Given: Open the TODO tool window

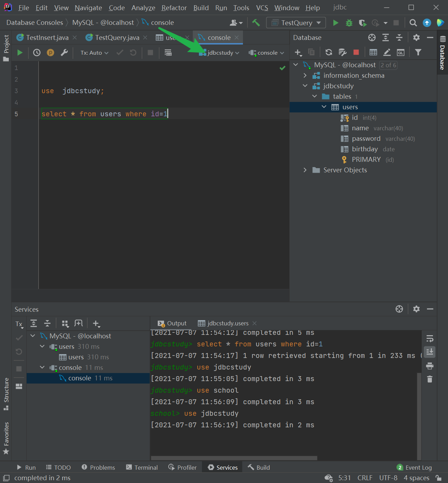Looking at the screenshot, I should [x=58, y=467].
